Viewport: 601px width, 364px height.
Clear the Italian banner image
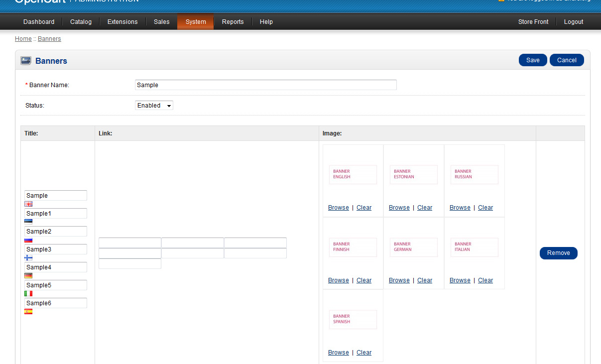485,280
